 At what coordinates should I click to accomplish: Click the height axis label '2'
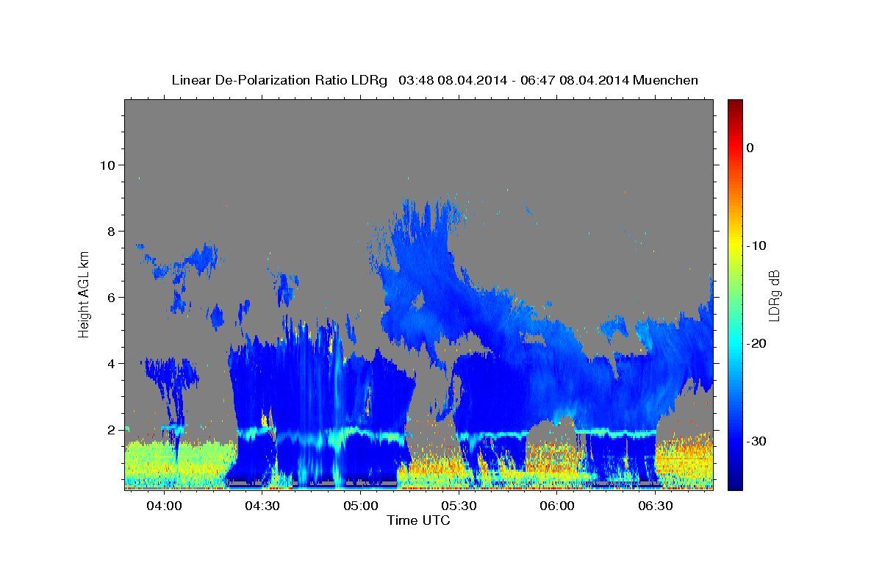pyautogui.click(x=111, y=430)
